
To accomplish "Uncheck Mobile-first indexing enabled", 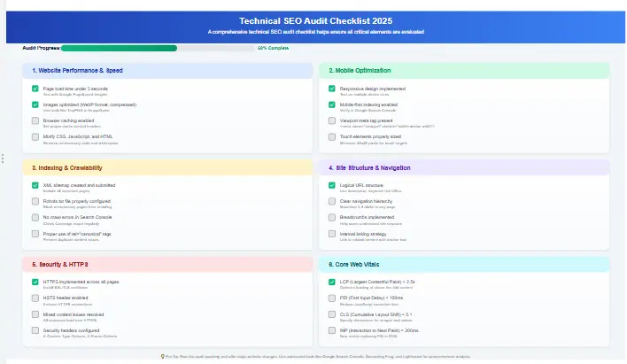I will 332,105.
